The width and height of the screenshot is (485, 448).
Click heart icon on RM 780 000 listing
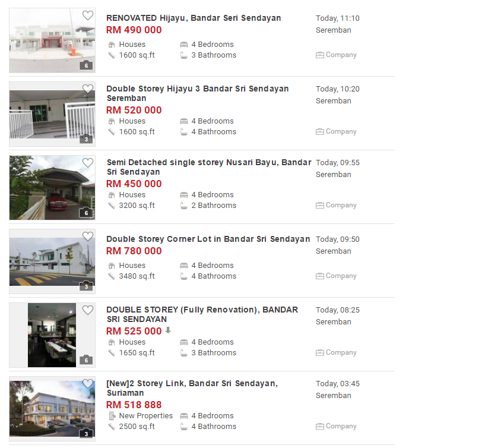click(88, 236)
